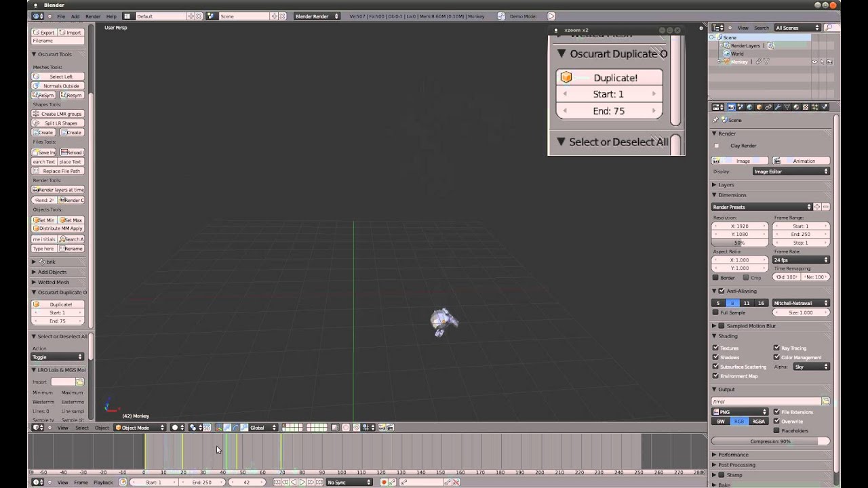Open the Object Constraints chain icon
Image resolution: width=868 pixels, height=488 pixels.
[768, 107]
